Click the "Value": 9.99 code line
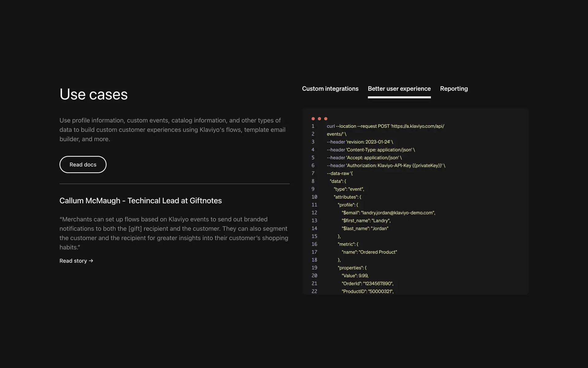This screenshot has height=368, width=588. (x=355, y=276)
